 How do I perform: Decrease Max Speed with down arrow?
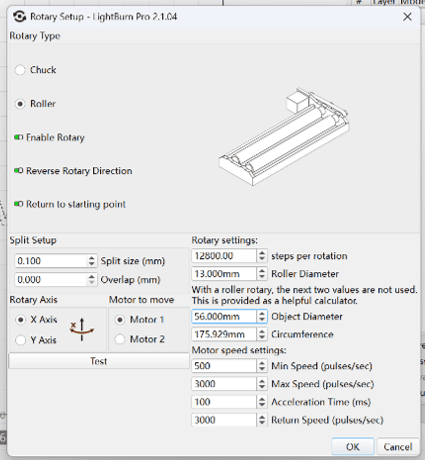[262, 387]
